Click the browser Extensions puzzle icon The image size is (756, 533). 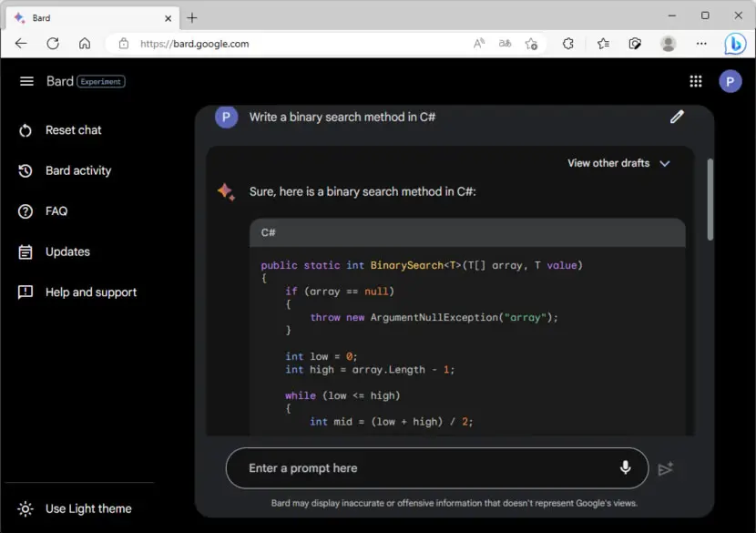point(568,44)
